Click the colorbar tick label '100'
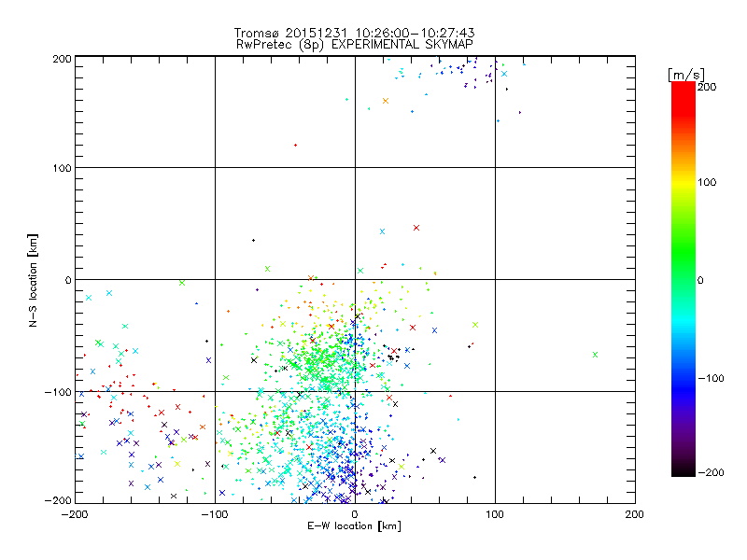Screen dimensions: 747x560 coord(707,182)
